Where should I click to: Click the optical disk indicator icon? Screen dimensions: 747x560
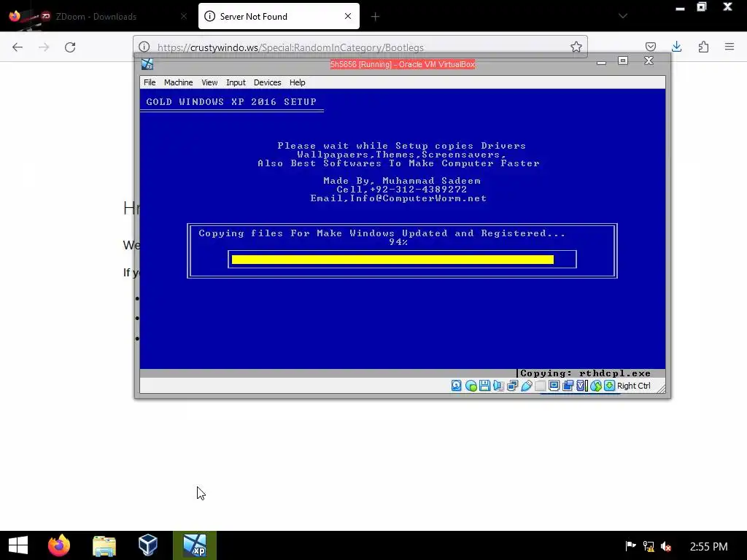click(471, 386)
